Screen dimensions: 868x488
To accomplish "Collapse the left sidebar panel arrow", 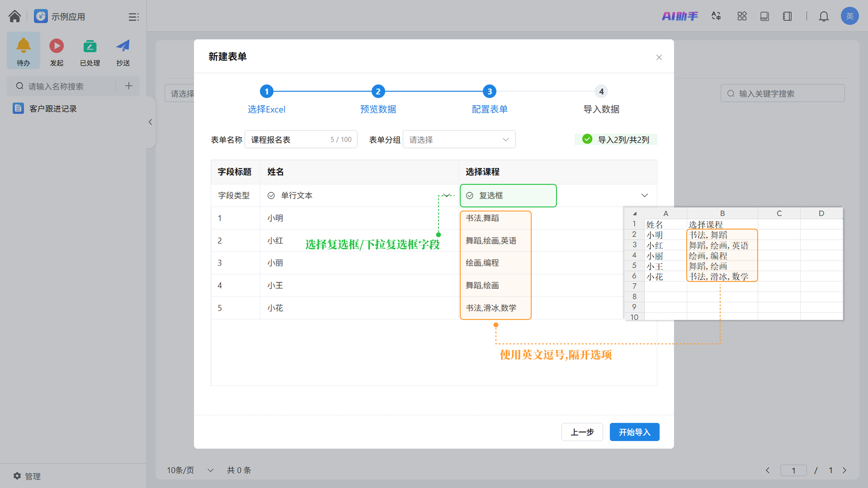I will pyautogui.click(x=150, y=122).
